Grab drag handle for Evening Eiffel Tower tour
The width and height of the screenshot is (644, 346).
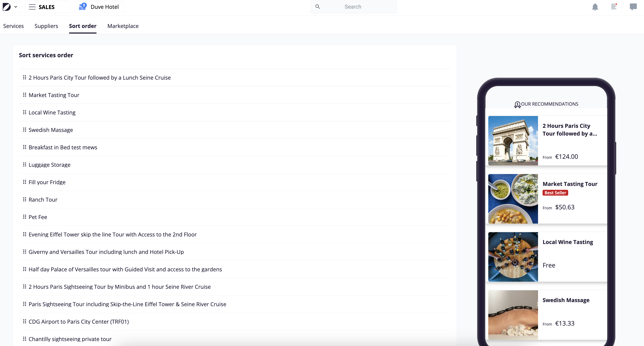(x=25, y=234)
